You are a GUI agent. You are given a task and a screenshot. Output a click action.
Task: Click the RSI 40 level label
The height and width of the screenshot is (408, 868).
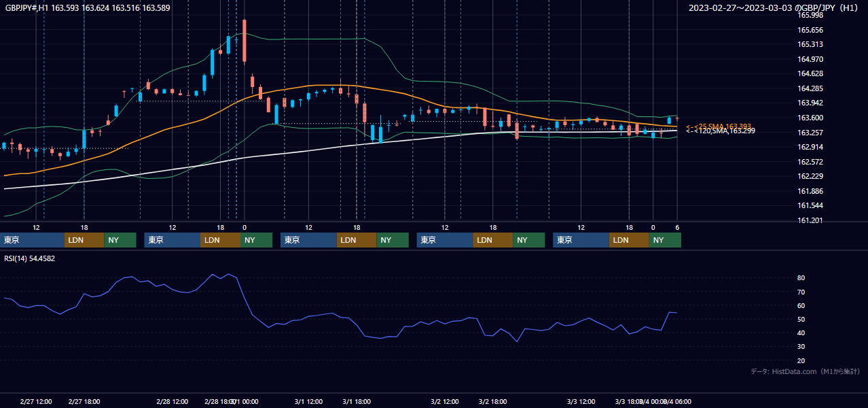[x=801, y=333]
